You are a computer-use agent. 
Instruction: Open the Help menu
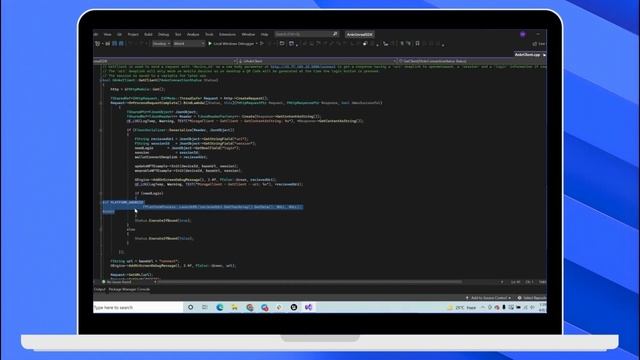tap(264, 35)
